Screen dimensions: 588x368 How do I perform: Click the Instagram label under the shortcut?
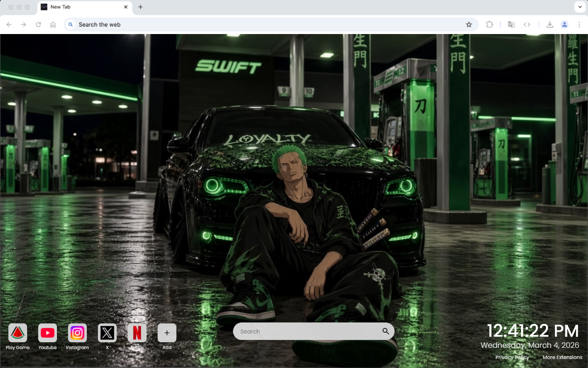click(x=77, y=347)
